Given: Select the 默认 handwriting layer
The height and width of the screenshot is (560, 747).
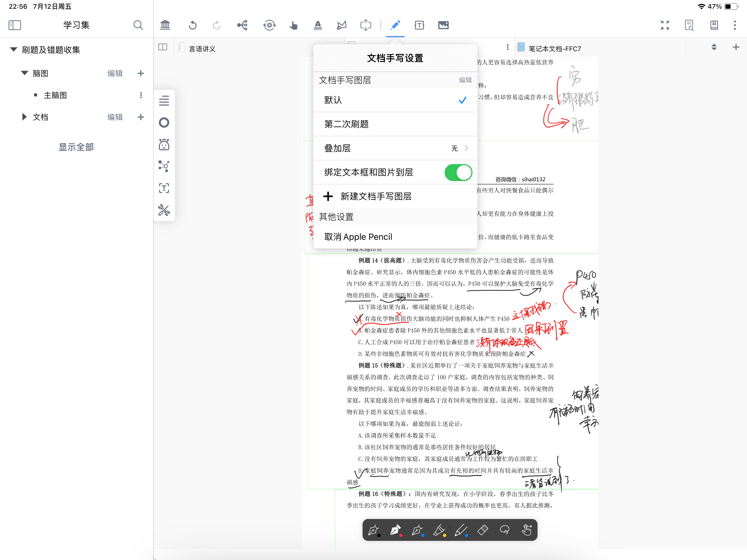Looking at the screenshot, I should [x=395, y=100].
